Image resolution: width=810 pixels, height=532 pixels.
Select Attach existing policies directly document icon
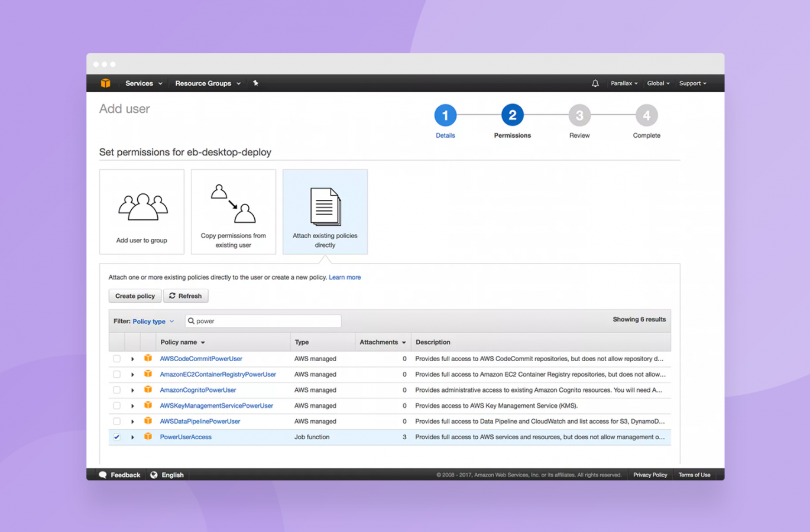[x=325, y=207]
